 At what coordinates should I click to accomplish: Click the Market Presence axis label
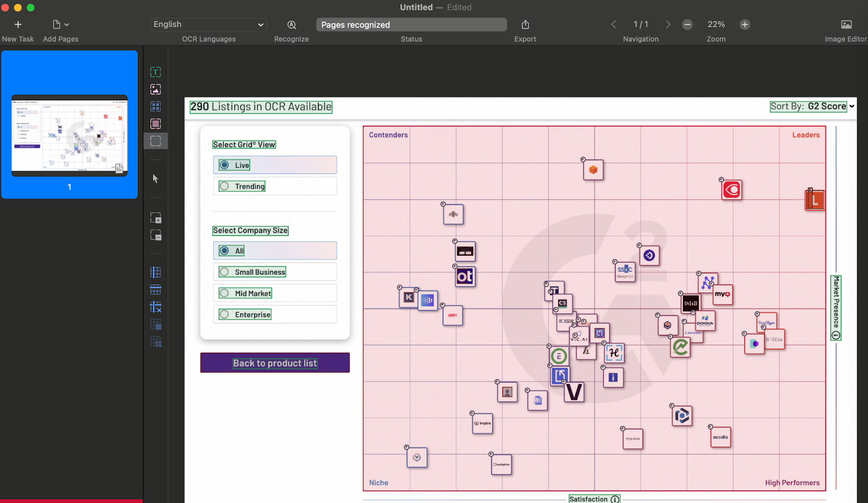836,302
